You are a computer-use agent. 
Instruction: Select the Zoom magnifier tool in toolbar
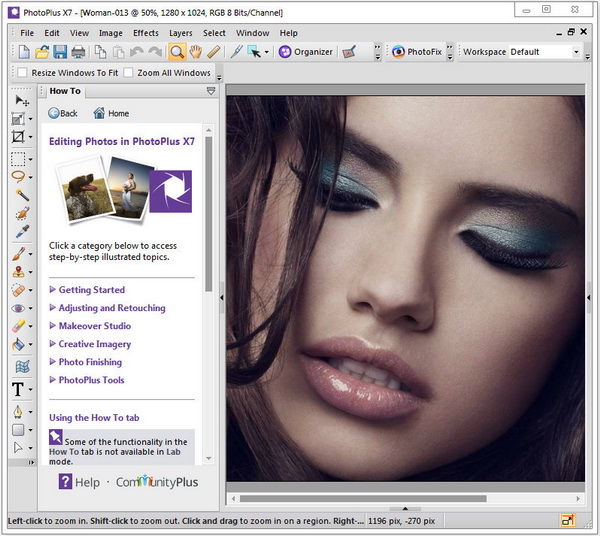[176, 52]
